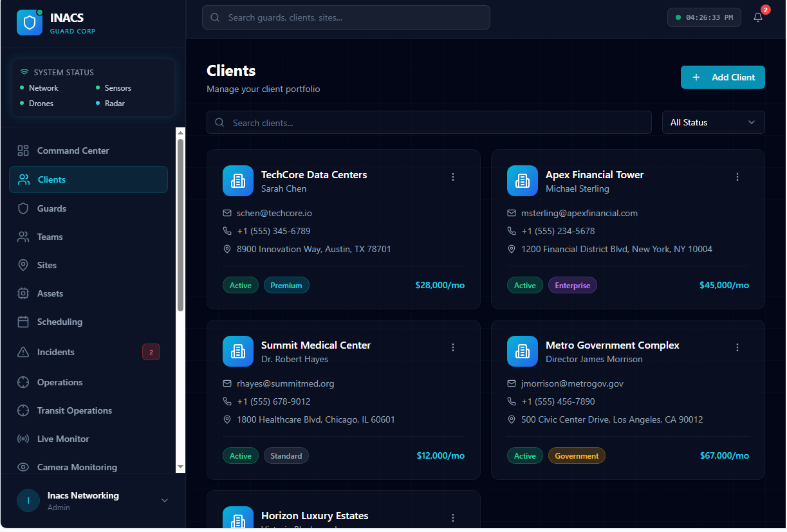
Task: Click the $45,000/mo amount
Action: coord(724,285)
